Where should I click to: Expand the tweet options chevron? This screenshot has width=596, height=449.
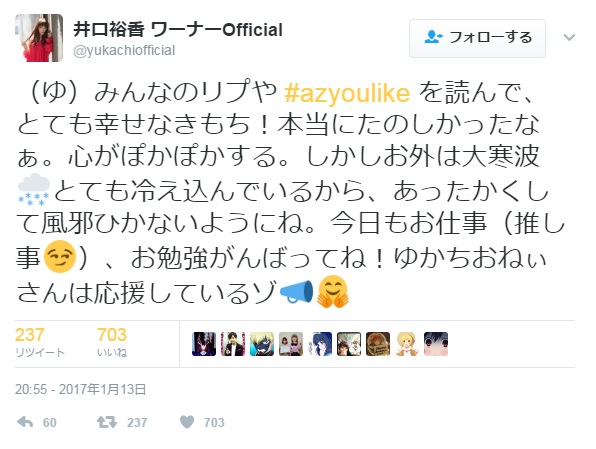[x=569, y=38]
